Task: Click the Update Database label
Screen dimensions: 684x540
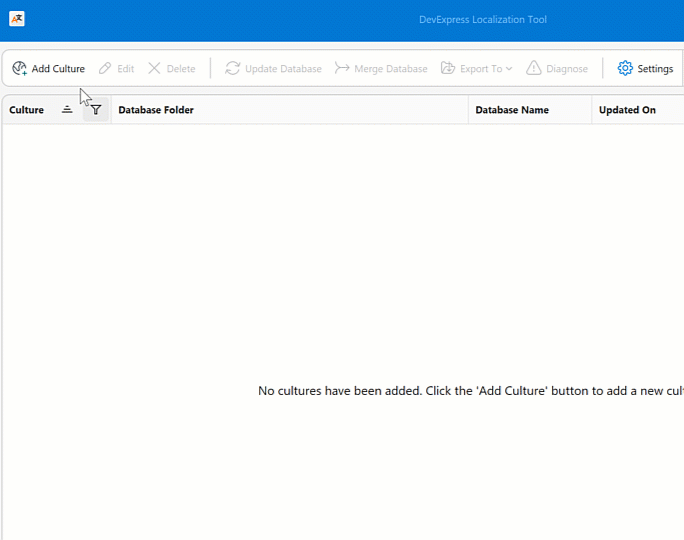Action: click(x=283, y=69)
